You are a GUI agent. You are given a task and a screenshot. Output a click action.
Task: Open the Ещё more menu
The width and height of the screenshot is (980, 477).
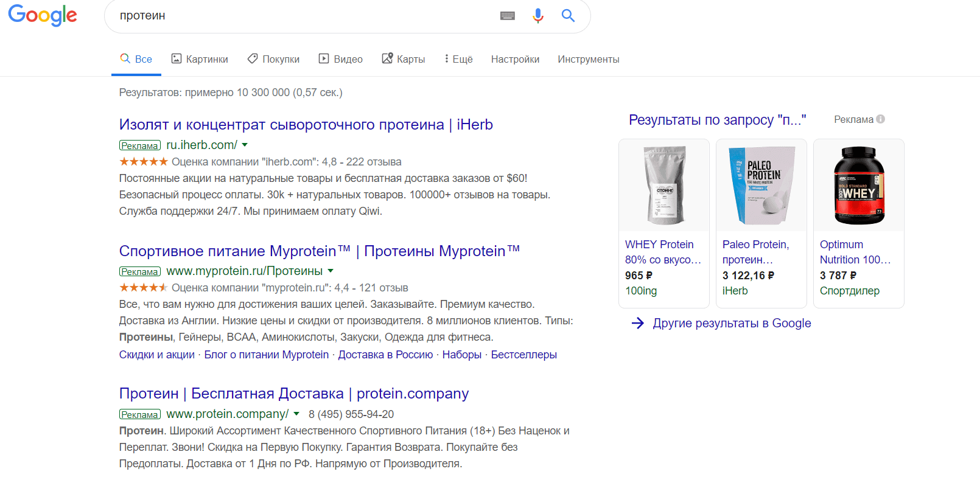458,59
